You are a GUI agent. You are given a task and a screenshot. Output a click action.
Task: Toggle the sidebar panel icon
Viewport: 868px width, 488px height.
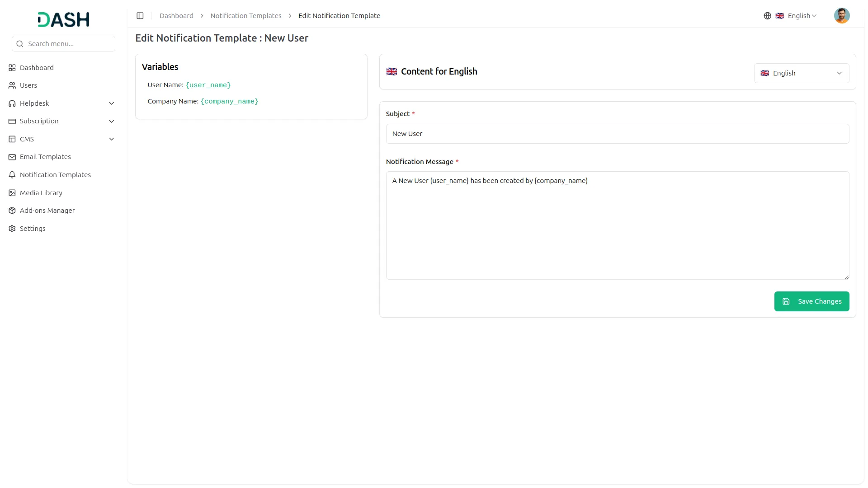pyautogui.click(x=140, y=16)
